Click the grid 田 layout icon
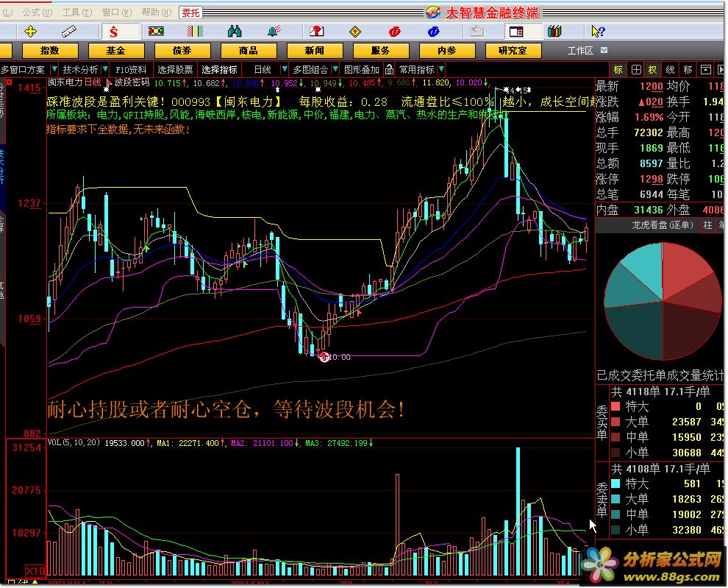The height and width of the screenshot is (588, 728). (636, 70)
